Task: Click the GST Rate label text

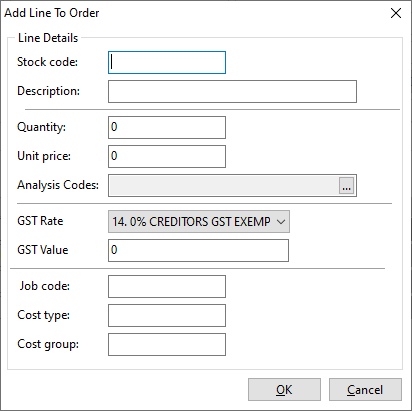Action: (40, 221)
